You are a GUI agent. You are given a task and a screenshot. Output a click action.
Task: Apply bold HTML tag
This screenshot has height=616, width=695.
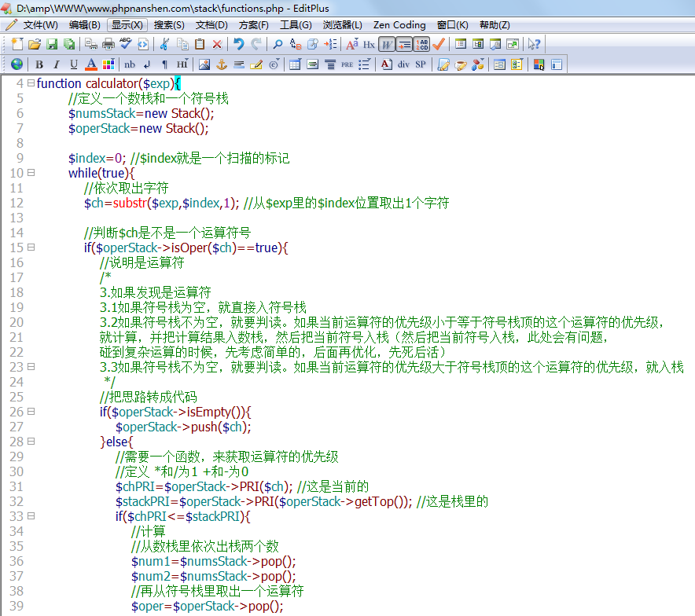(39, 64)
